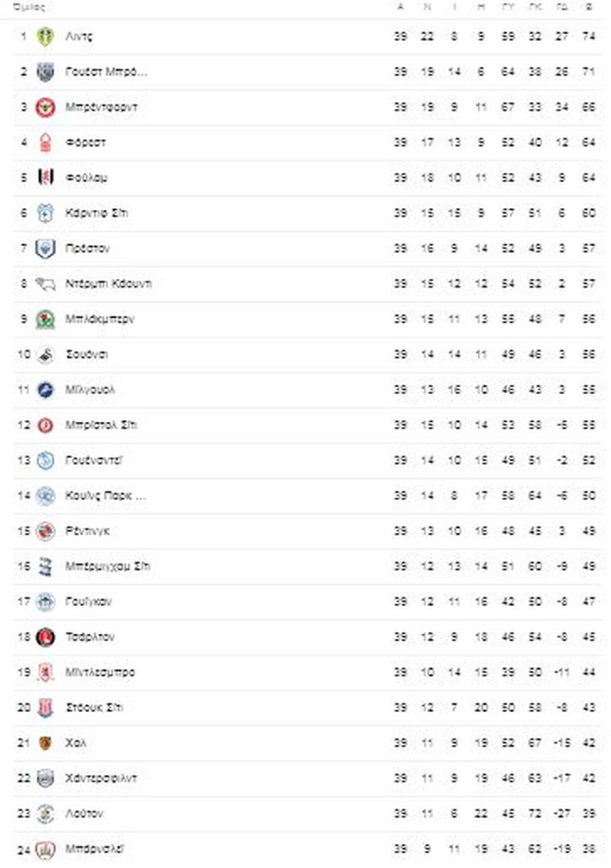The width and height of the screenshot is (611, 868).
Task: Open the Ρέντινγκ team link
Action: click(88, 531)
